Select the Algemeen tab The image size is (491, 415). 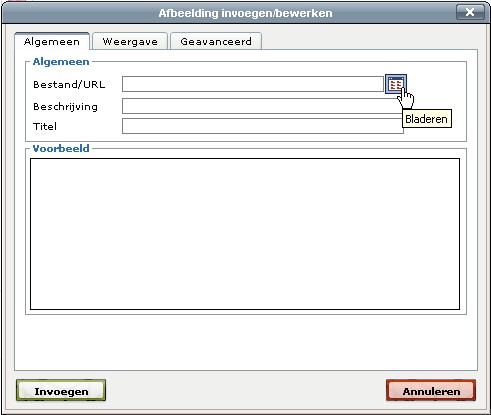52,42
